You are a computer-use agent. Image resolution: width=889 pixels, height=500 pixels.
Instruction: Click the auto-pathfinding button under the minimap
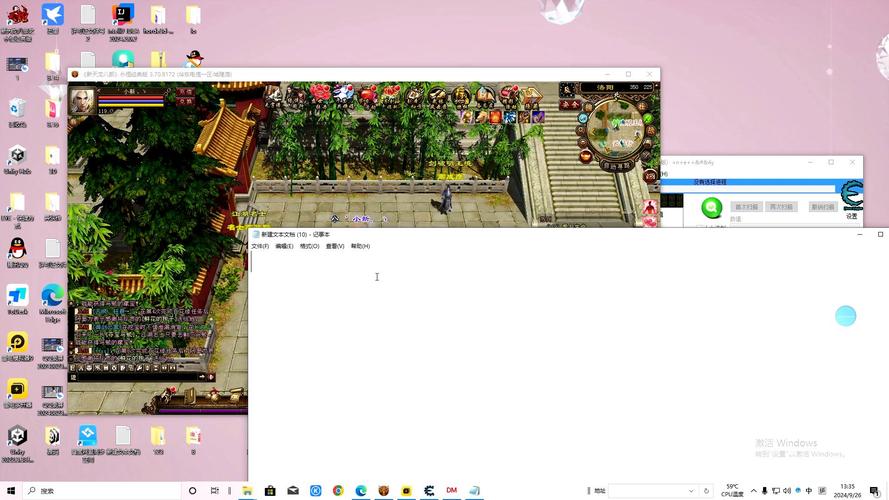coord(617,166)
